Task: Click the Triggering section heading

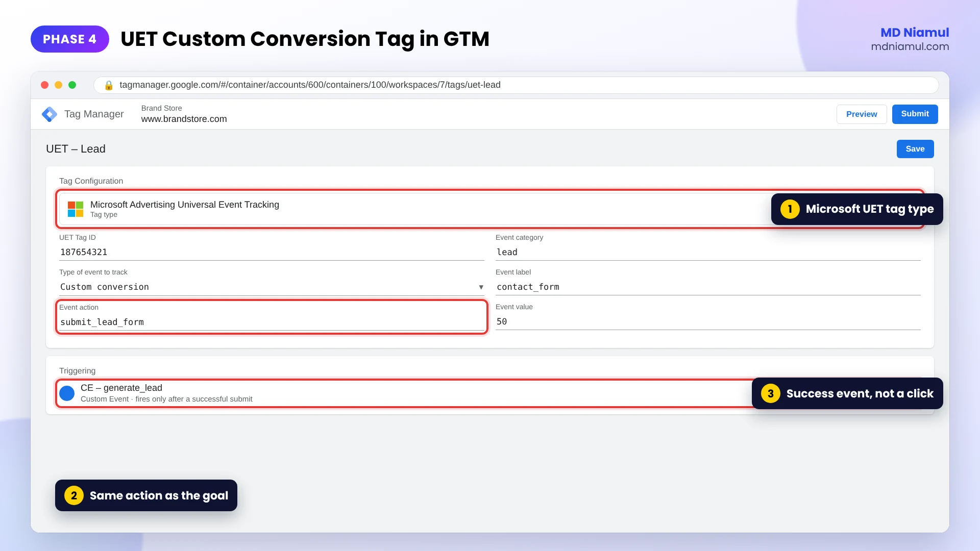Action: point(77,371)
